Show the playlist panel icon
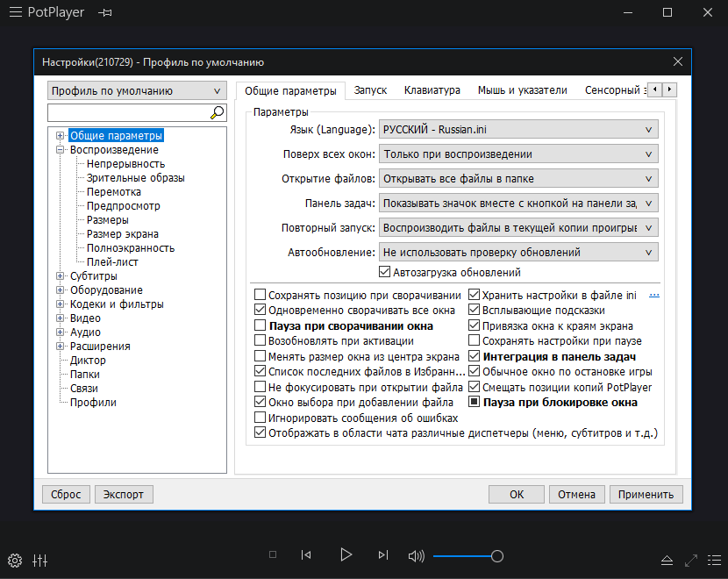 click(x=714, y=561)
